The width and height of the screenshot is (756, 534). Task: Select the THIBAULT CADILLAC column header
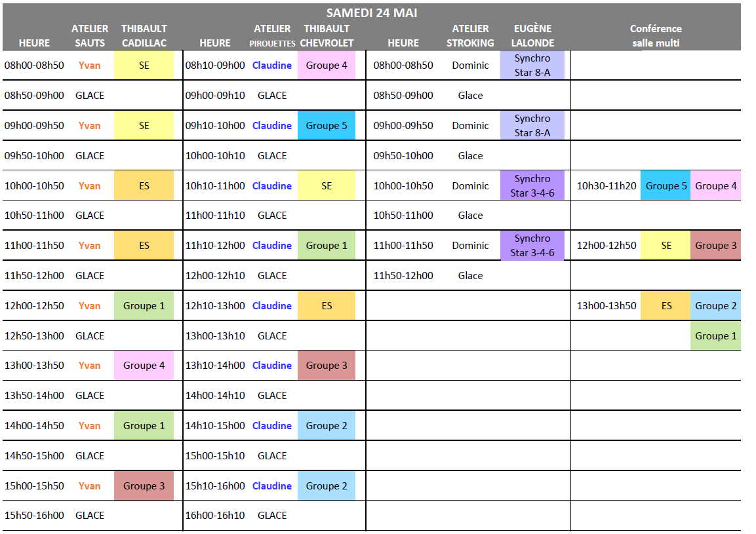tap(144, 35)
